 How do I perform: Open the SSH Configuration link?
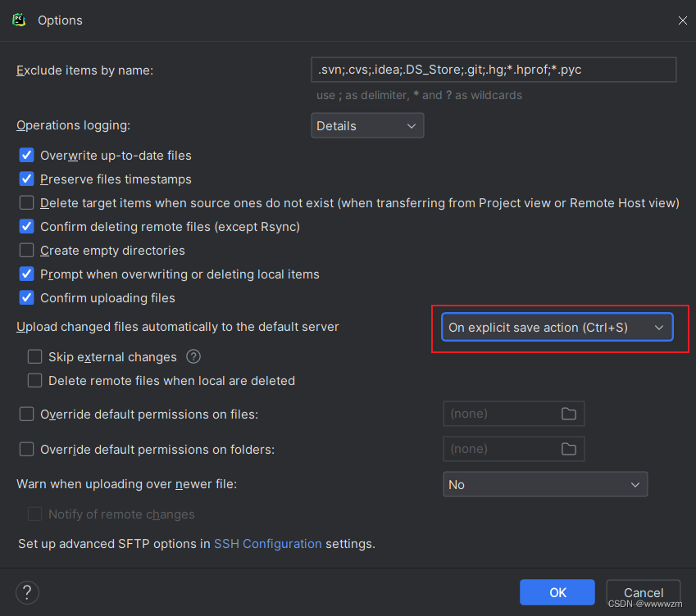(x=267, y=544)
